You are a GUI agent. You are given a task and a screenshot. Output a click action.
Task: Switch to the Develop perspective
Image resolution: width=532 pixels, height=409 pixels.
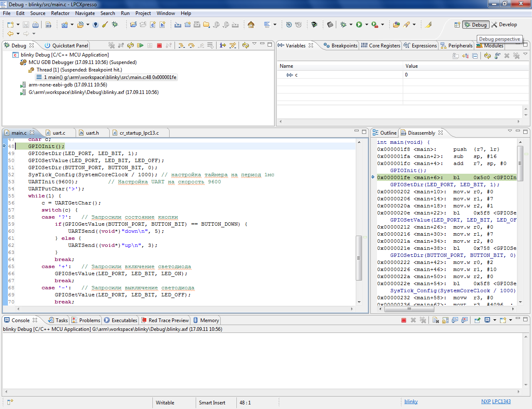[x=504, y=25]
